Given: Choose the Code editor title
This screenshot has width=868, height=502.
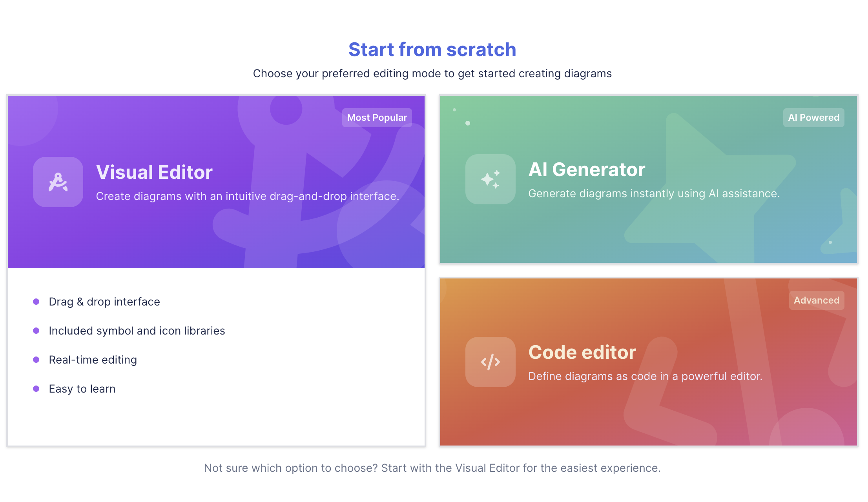Looking at the screenshot, I should [582, 352].
